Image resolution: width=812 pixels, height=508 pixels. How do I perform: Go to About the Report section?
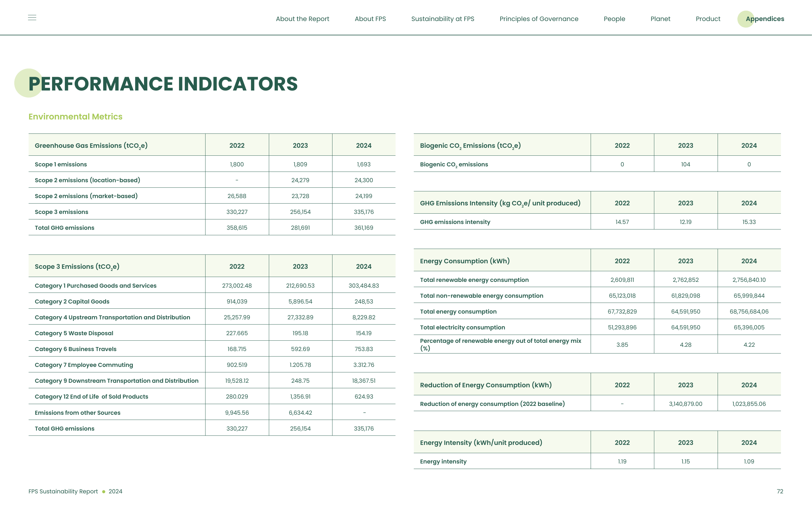302,19
